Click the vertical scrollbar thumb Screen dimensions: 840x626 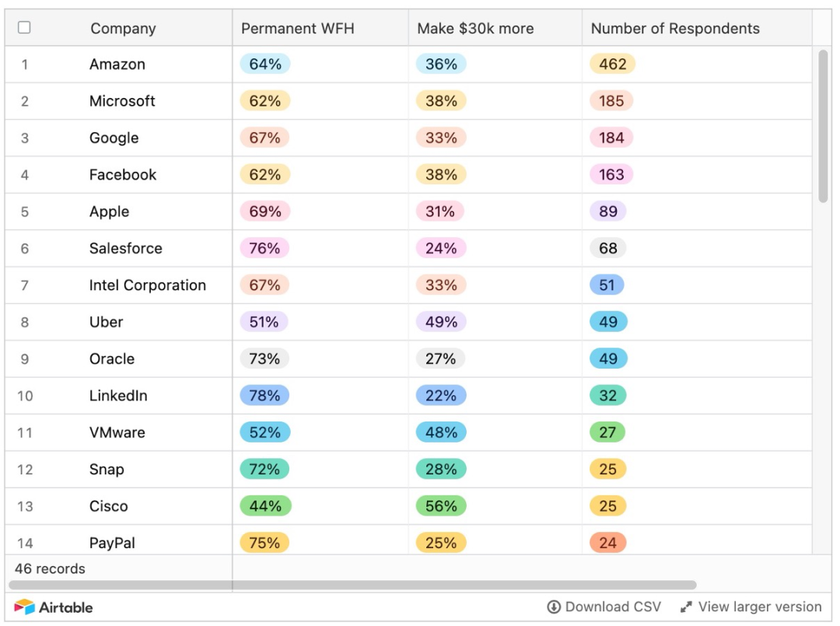click(x=823, y=124)
